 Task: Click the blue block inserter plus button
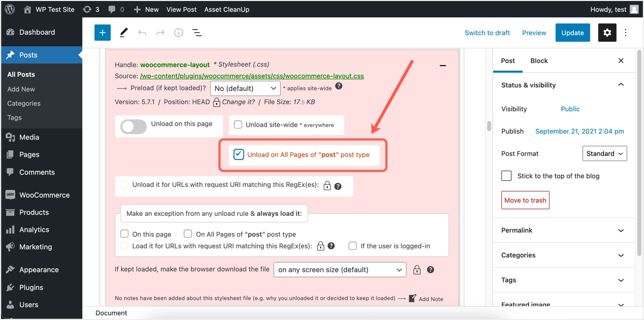[102, 33]
